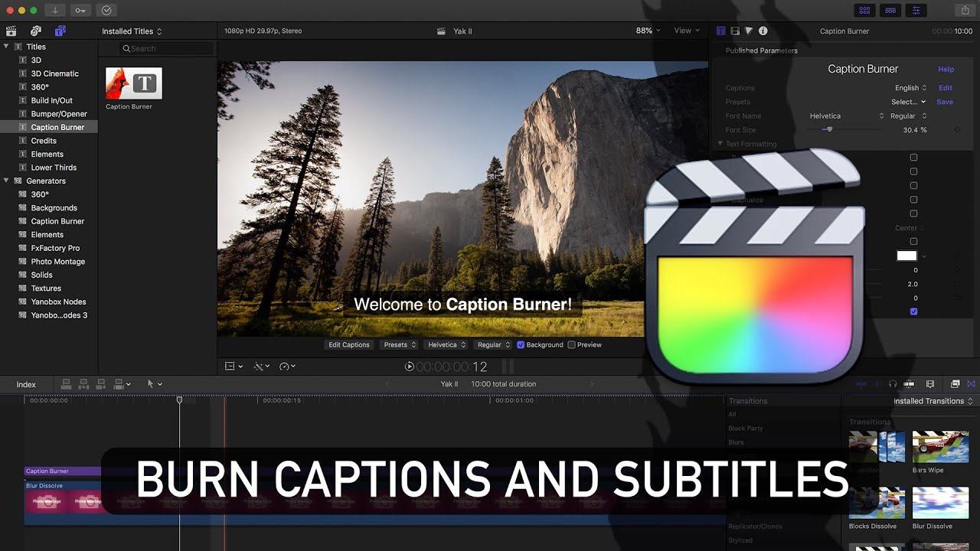Open the Background Tasks checkmark icon
This screenshot has width=980, height=551.
coord(106,11)
